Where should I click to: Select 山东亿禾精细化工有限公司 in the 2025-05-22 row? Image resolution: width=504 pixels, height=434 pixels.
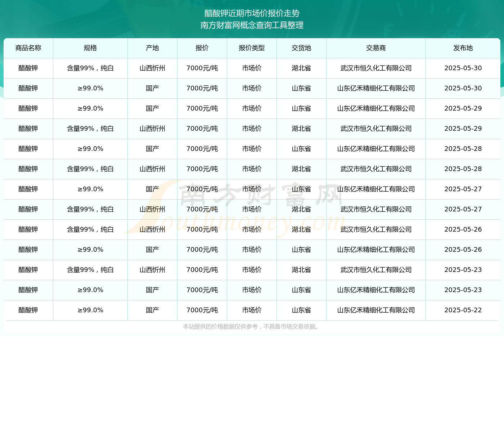coord(376,310)
